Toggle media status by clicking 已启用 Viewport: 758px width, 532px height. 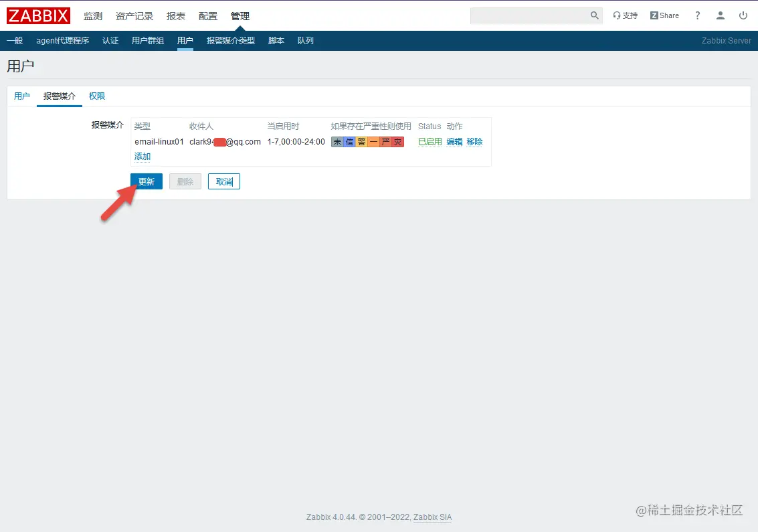point(429,141)
